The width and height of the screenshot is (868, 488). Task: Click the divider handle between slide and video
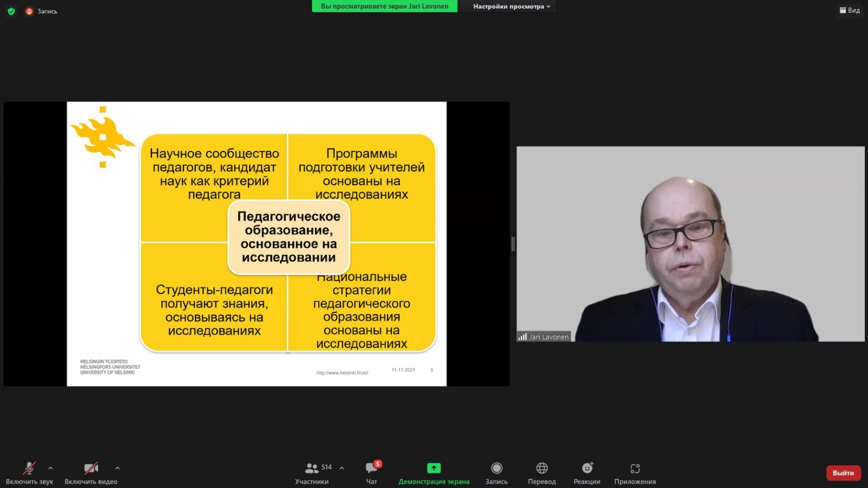513,244
